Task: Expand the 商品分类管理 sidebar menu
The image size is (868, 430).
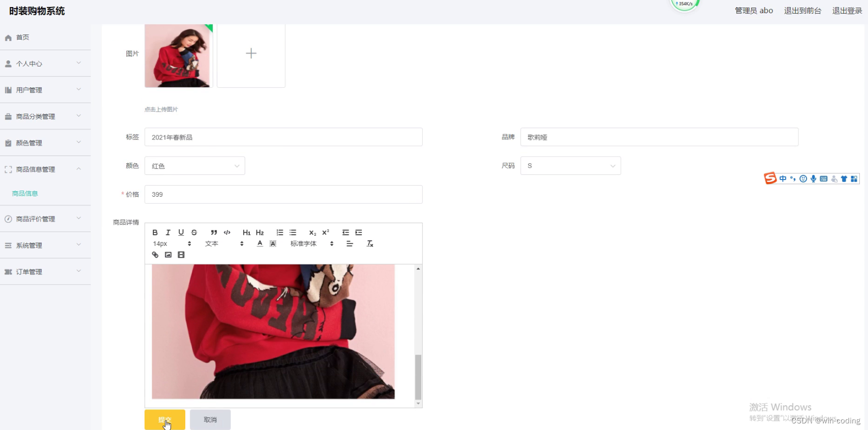Action: [45, 117]
